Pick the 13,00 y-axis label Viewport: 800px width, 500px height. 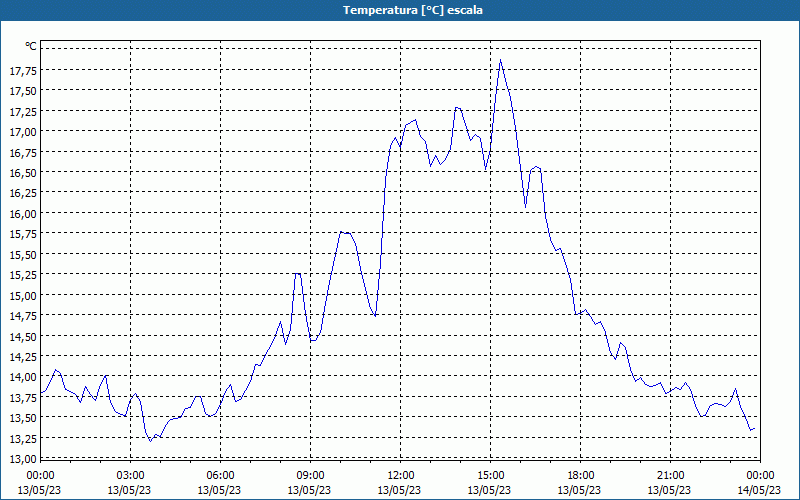23,459
